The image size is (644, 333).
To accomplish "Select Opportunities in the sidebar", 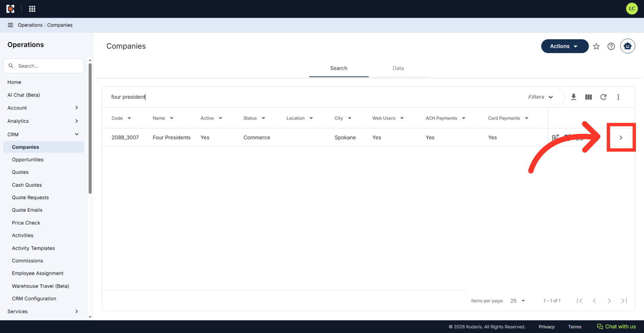I will coord(28,160).
